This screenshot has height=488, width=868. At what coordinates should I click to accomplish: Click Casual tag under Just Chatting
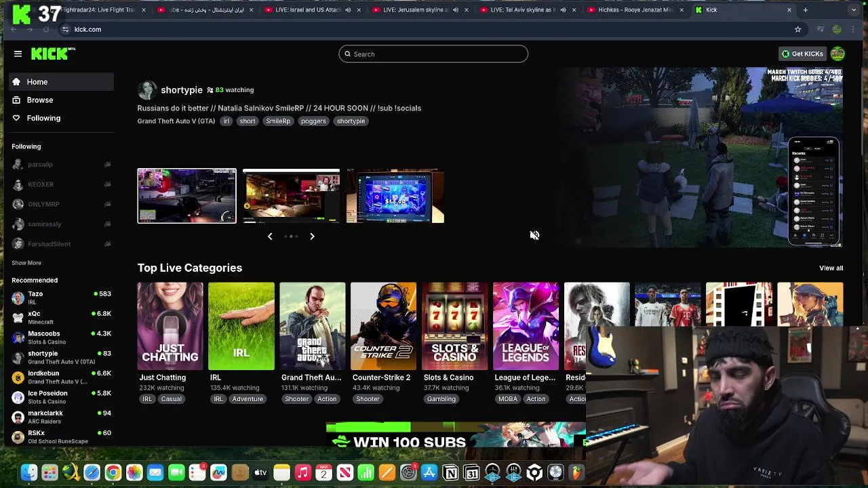171,399
